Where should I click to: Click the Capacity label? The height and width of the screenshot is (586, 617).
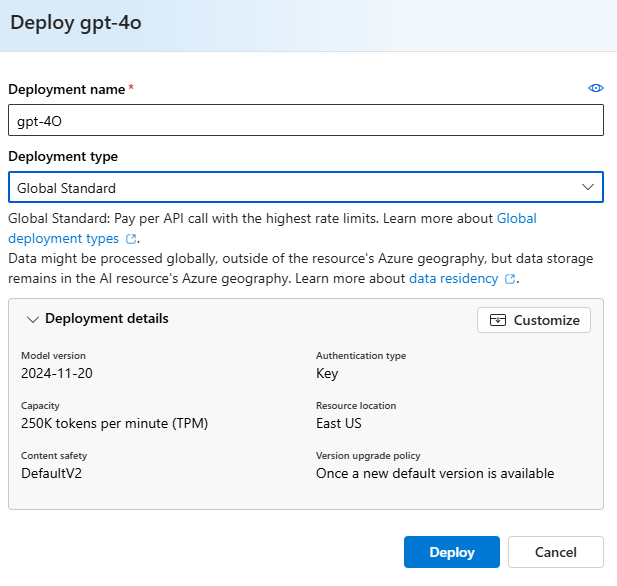click(x=40, y=406)
